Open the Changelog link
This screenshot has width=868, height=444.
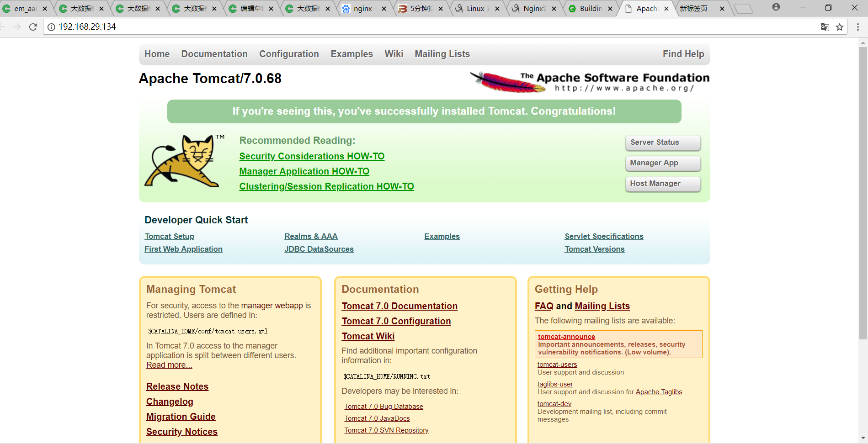point(170,402)
